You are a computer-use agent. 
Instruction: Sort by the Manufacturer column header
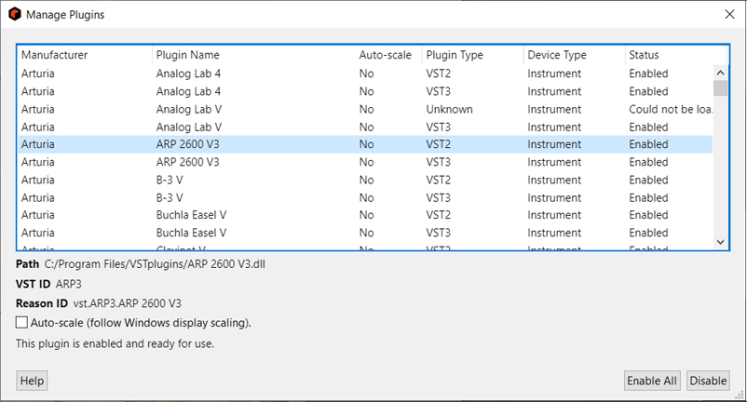(85, 55)
